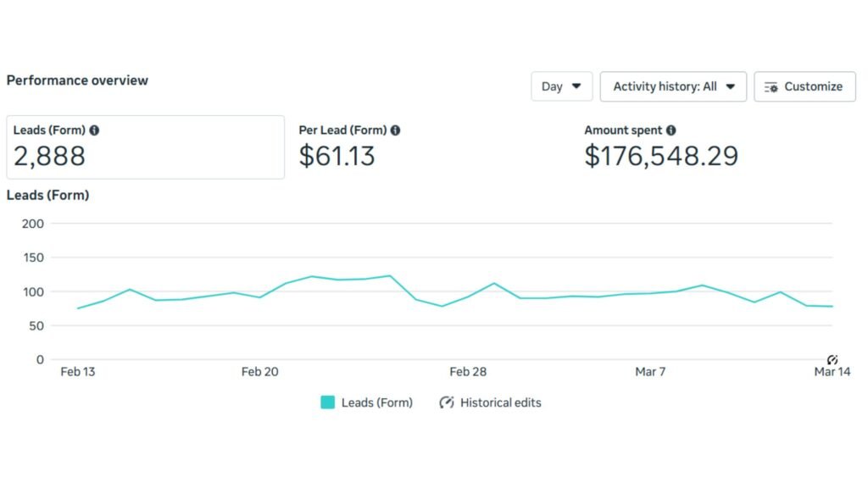Click the settings sliders icon on Customize

point(771,86)
